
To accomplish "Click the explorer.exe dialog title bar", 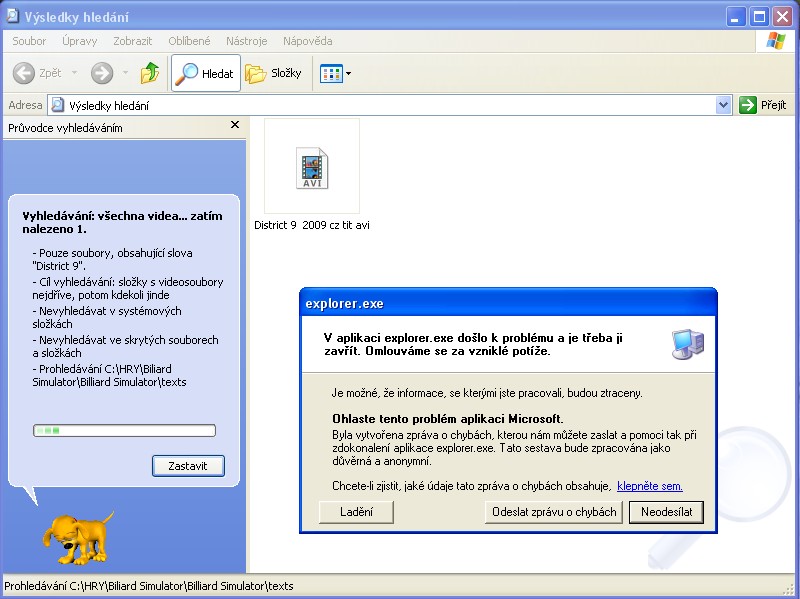I will (x=508, y=303).
